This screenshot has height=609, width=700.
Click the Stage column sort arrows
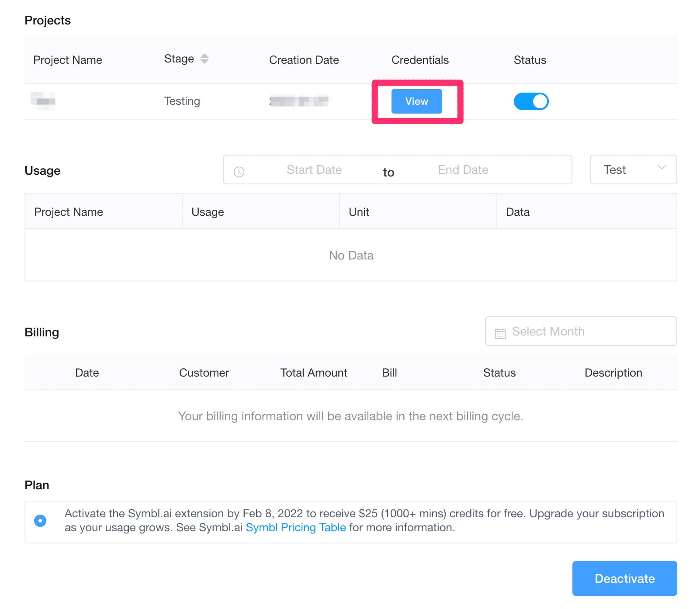[x=204, y=59]
